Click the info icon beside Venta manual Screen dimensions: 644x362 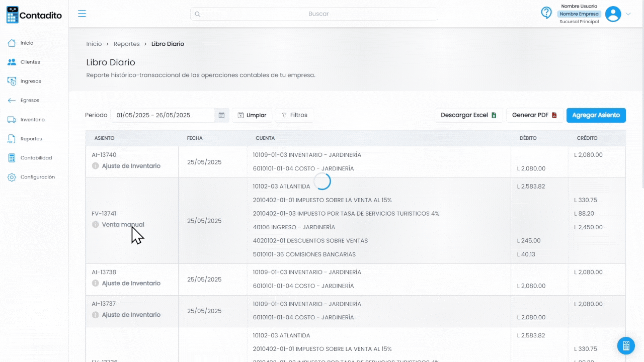tap(96, 225)
